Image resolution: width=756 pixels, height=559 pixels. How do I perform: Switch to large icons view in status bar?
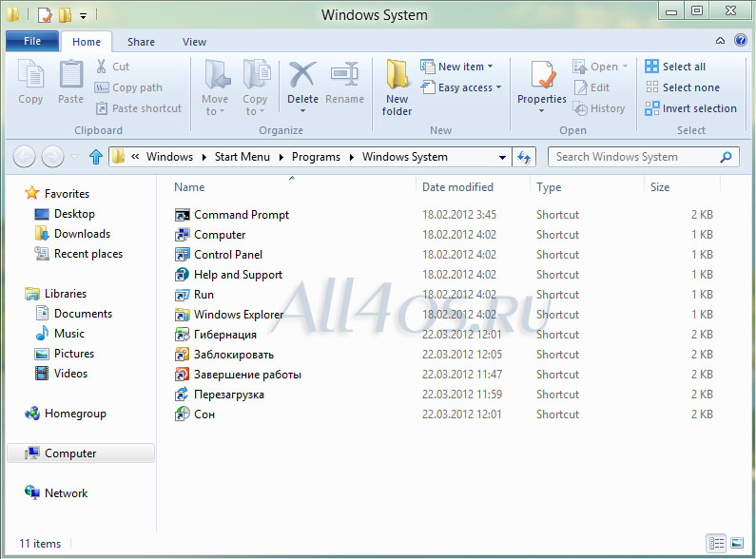737,544
